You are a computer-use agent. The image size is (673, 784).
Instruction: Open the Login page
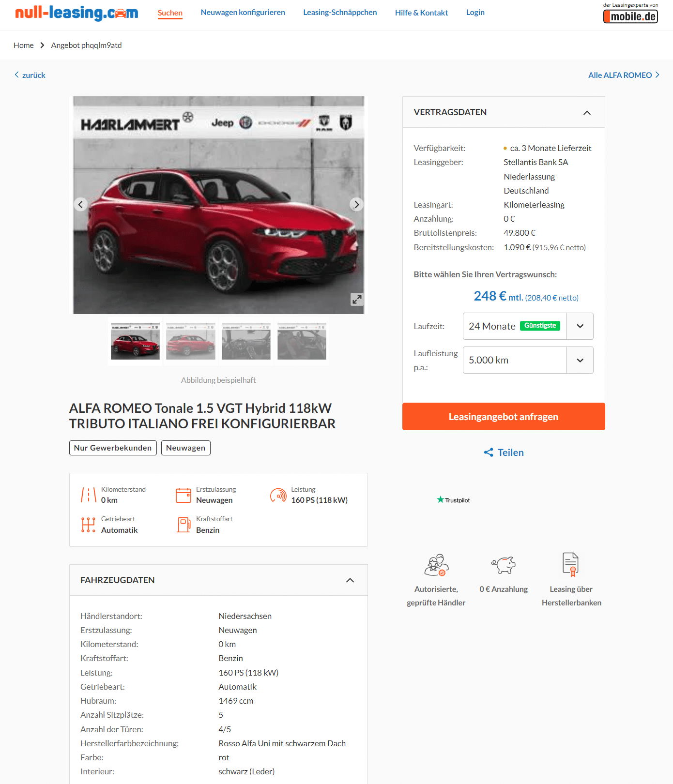click(x=475, y=13)
